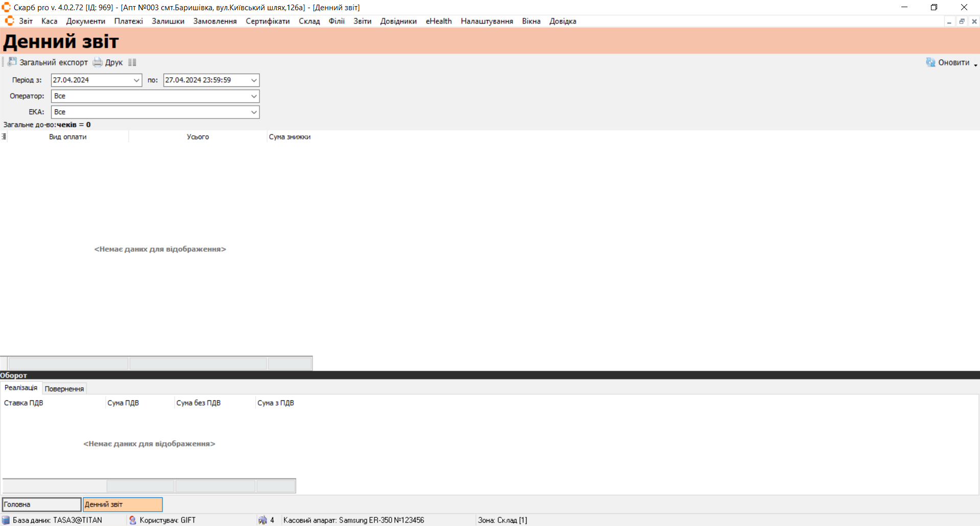
Task: Switch to the Головна window tab
Action: [41, 505]
